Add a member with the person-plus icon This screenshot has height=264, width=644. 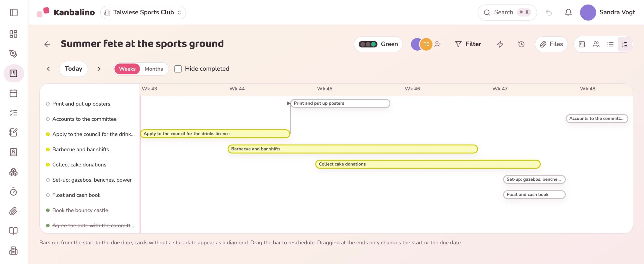438,44
